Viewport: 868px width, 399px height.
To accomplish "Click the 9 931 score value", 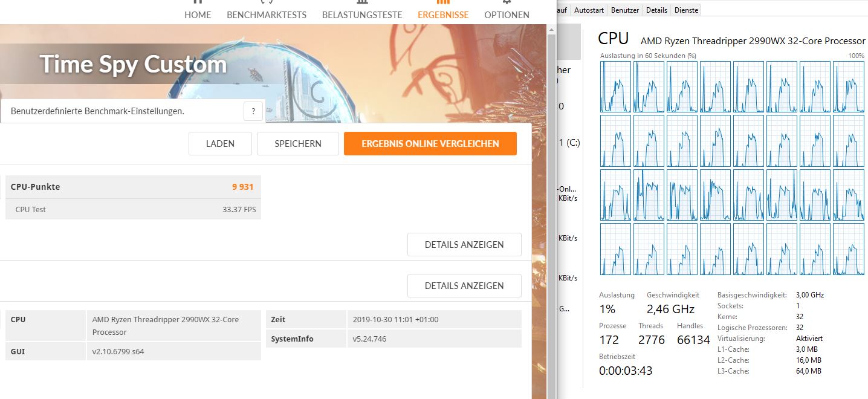I will (x=242, y=187).
